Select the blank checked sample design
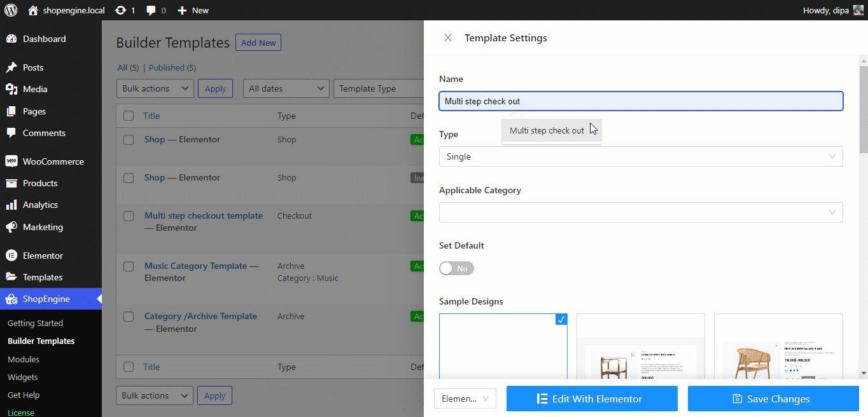This screenshot has height=417, width=868. click(503, 346)
